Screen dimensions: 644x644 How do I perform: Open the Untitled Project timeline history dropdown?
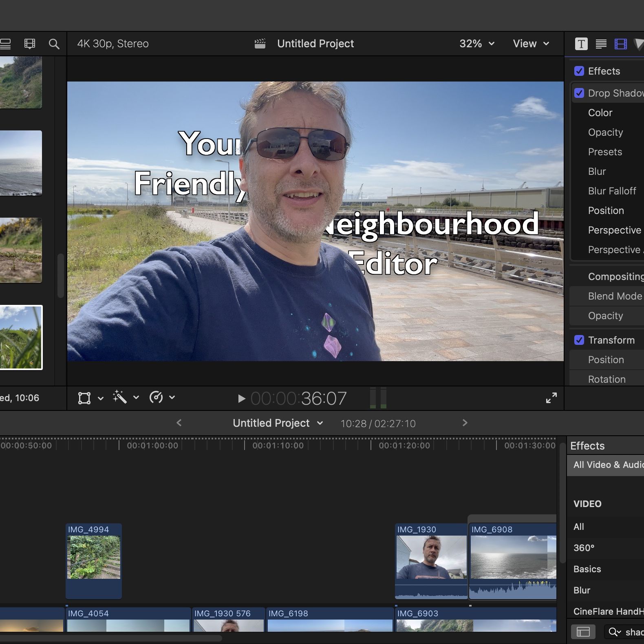coord(278,423)
